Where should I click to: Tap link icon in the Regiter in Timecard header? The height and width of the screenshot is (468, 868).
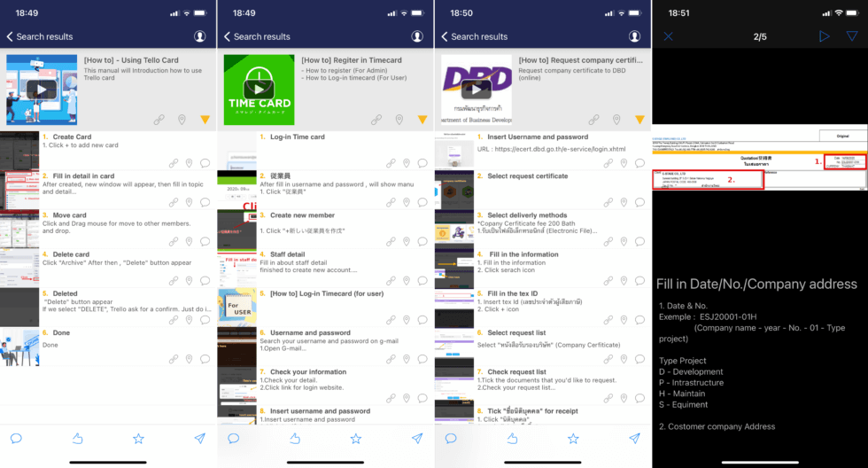[376, 120]
